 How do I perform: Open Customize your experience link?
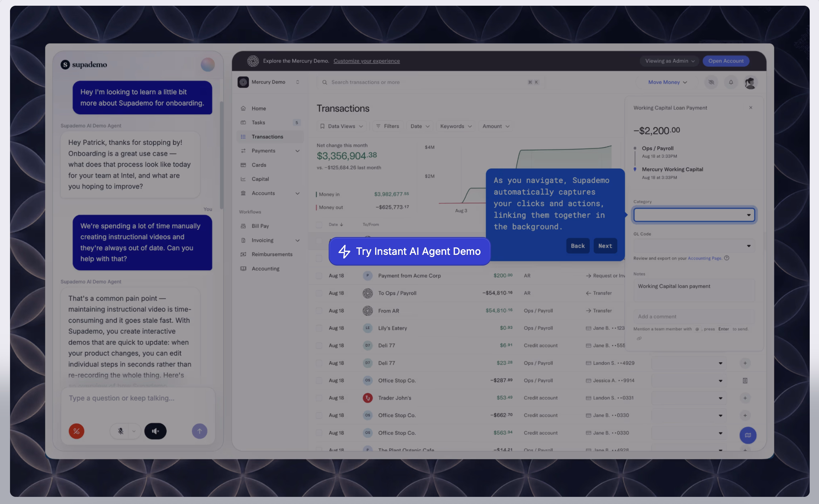point(367,61)
